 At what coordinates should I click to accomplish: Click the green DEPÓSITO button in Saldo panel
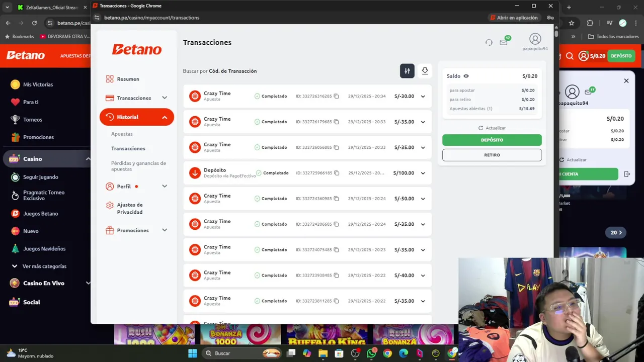pyautogui.click(x=492, y=140)
